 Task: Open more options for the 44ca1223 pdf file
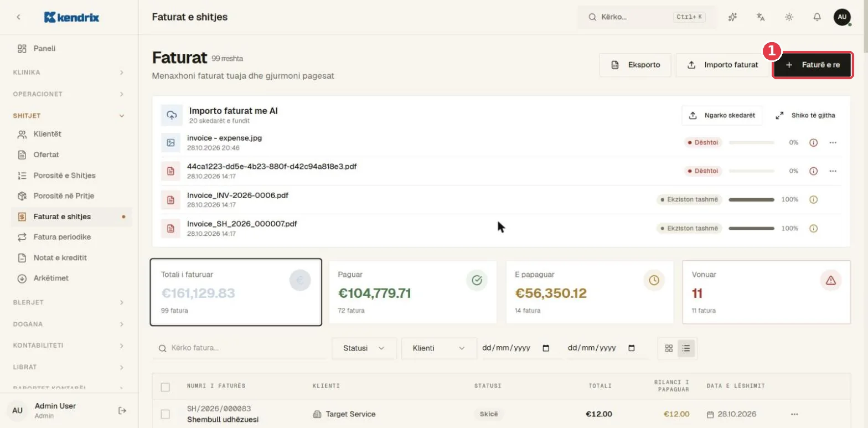tap(833, 171)
